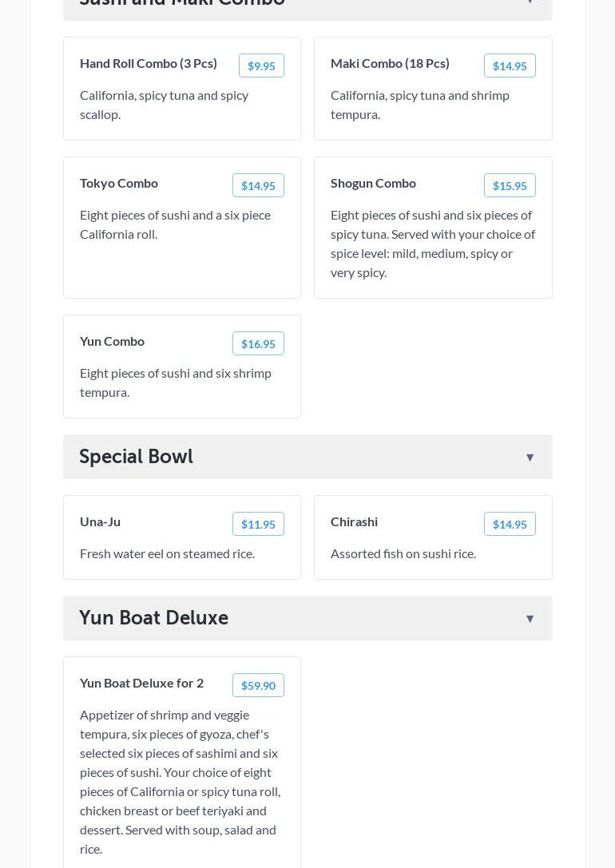Click the $9.95 Hand Roll Combo price
The height and width of the screenshot is (868, 615).
261,65
